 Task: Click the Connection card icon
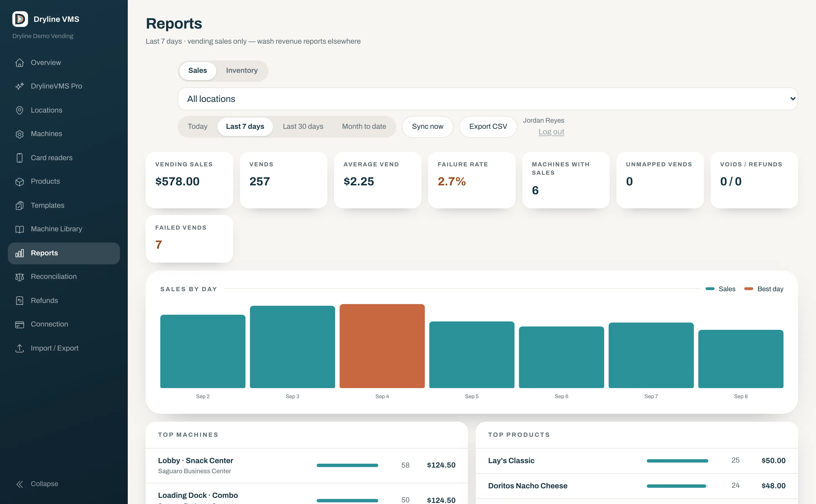pos(20,325)
